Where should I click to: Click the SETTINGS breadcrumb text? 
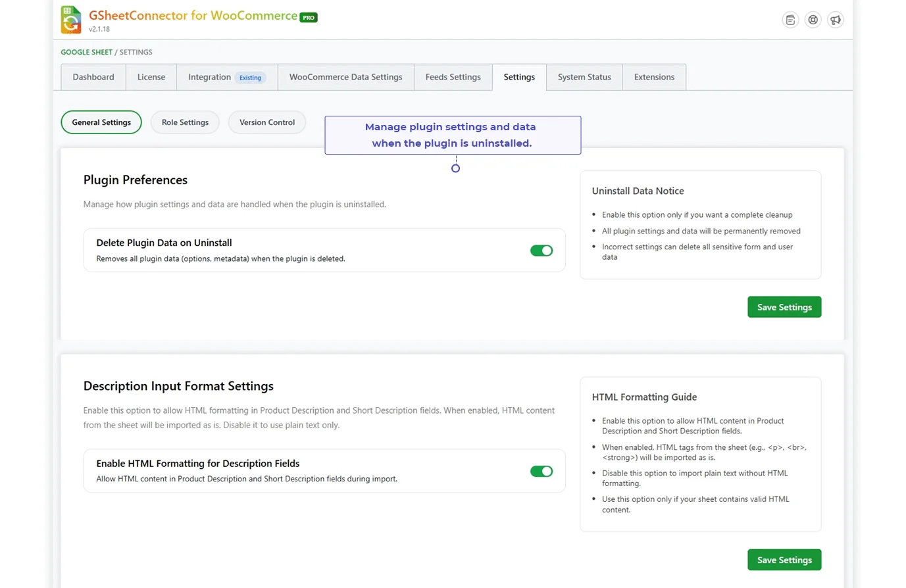coord(136,52)
